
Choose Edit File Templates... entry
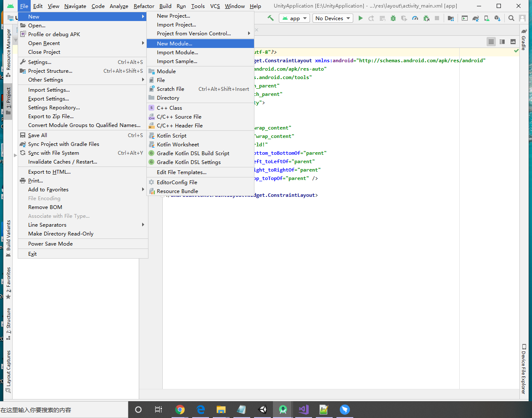[x=200, y=172]
